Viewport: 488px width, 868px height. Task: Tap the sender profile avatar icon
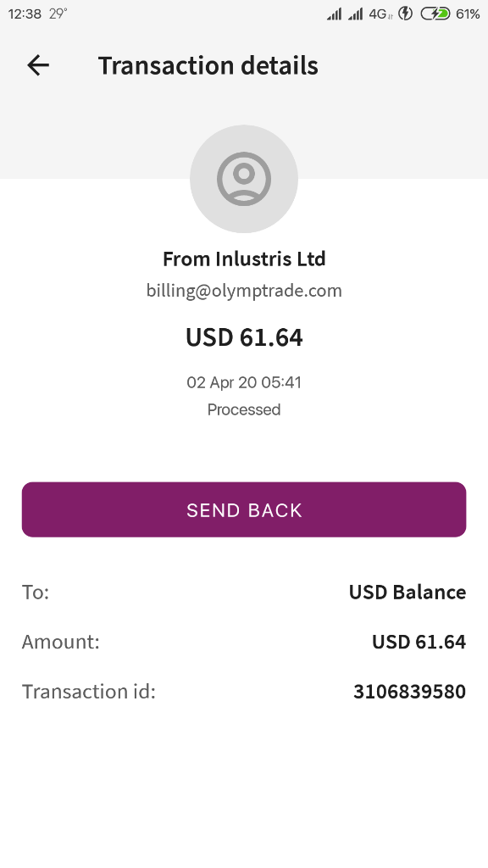pyautogui.click(x=244, y=179)
